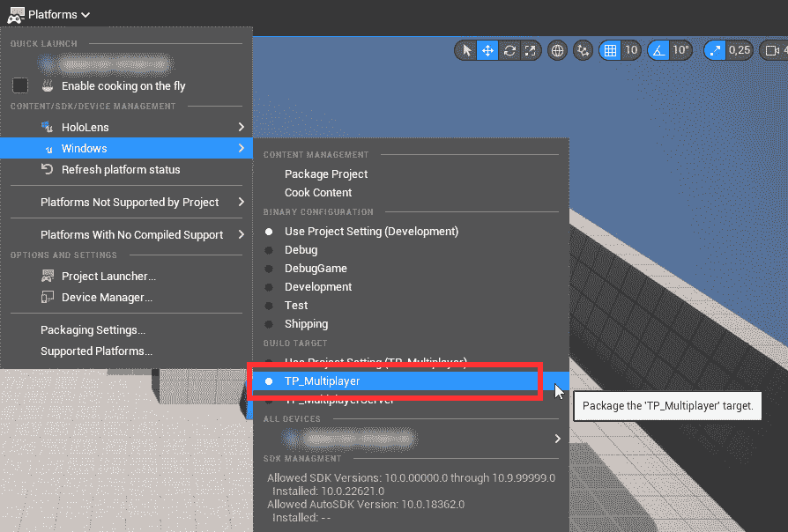Click the camera speed icon
The height and width of the screenshot is (532, 788).
coord(772,50)
